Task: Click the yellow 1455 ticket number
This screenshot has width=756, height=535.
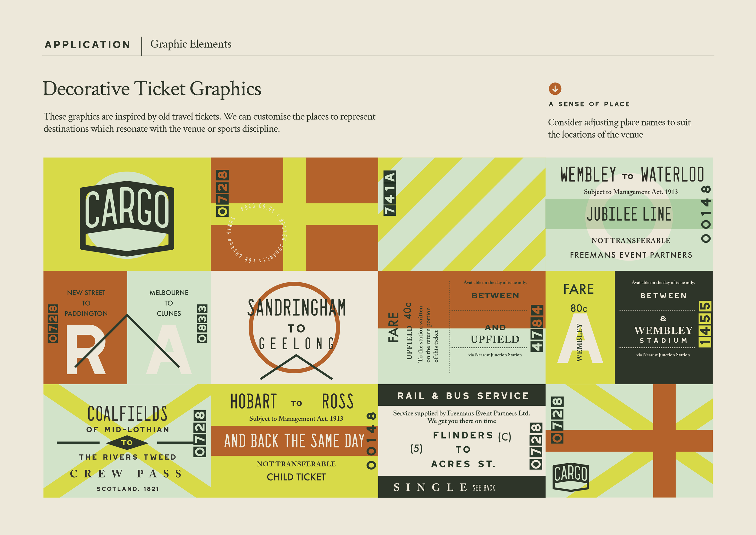Action: [705, 324]
